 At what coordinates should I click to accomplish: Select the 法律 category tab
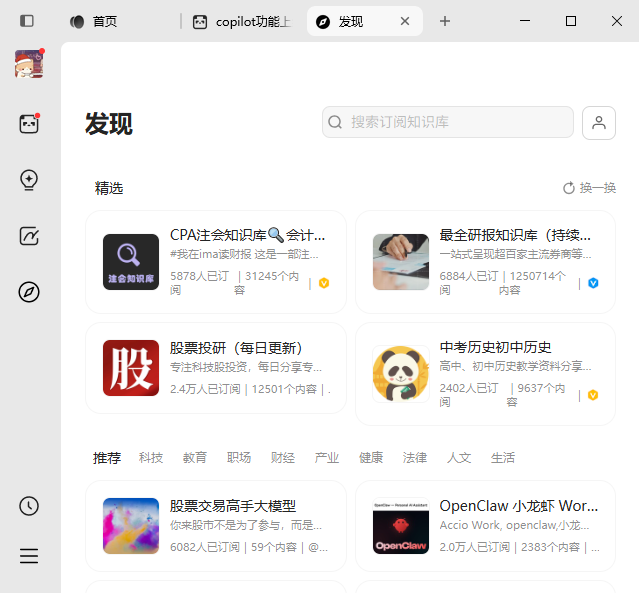415,458
